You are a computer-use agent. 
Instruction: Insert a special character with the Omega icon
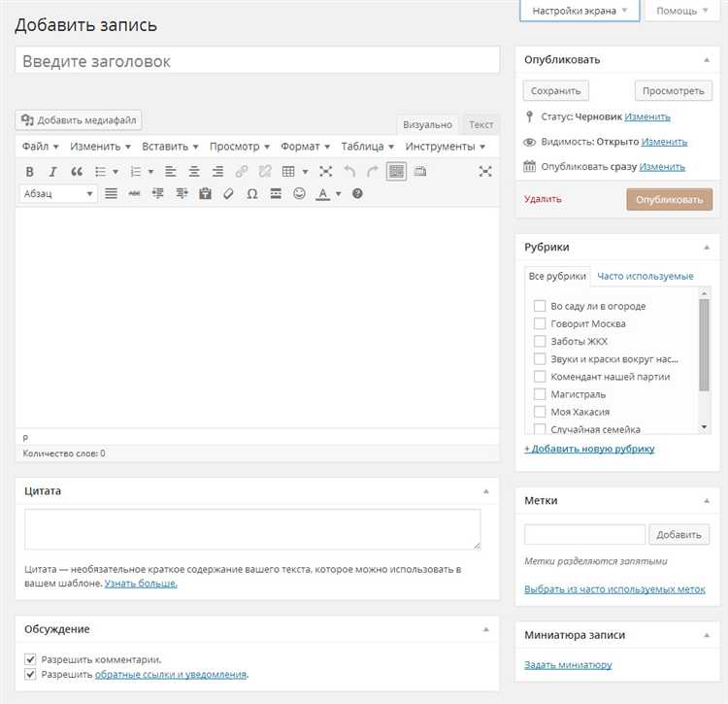coord(252,193)
